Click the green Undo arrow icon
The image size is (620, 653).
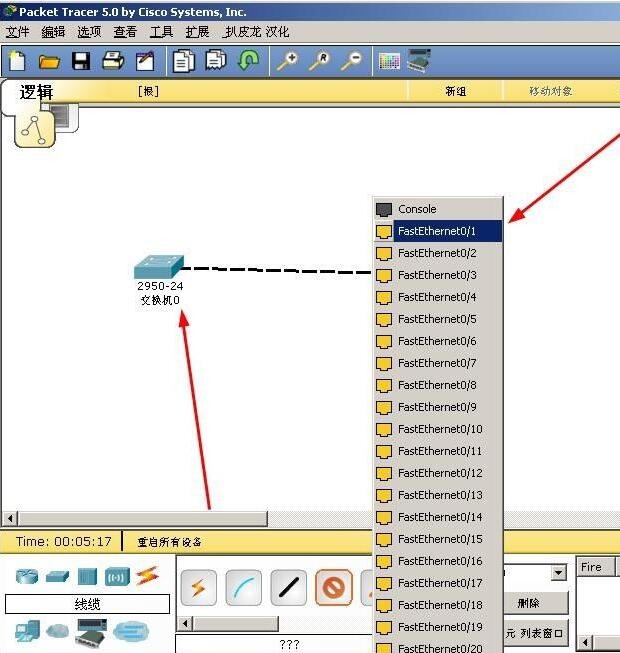coord(248,60)
